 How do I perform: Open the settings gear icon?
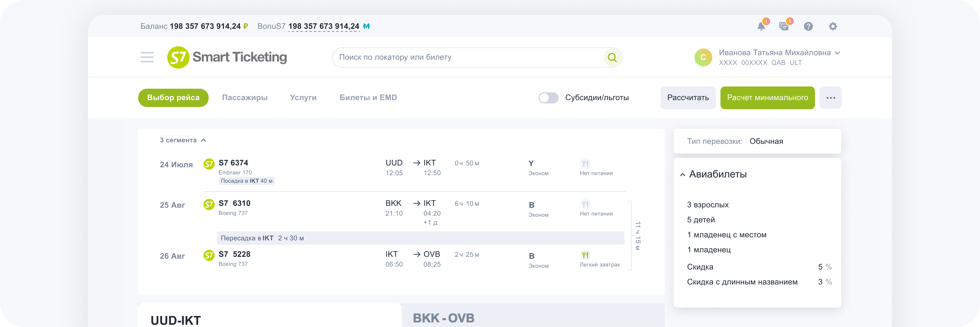833,26
